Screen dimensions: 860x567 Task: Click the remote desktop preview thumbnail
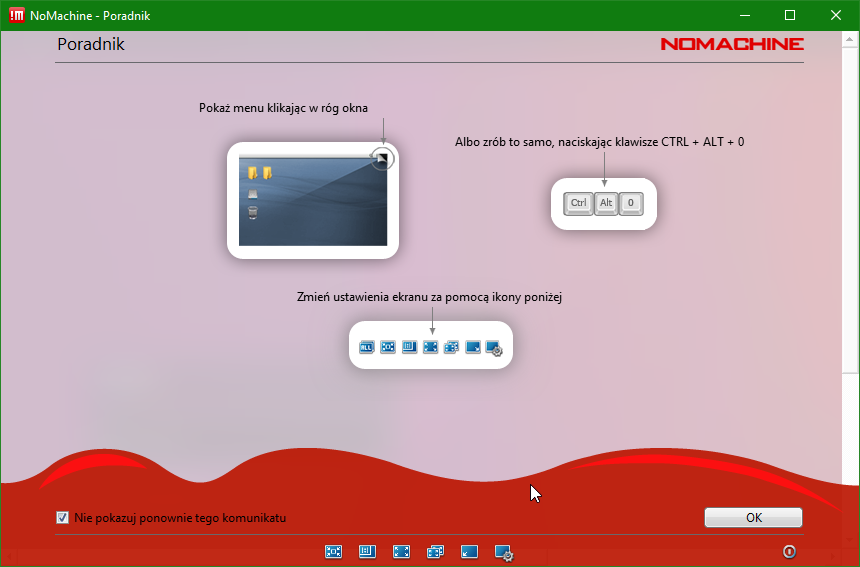(312, 202)
